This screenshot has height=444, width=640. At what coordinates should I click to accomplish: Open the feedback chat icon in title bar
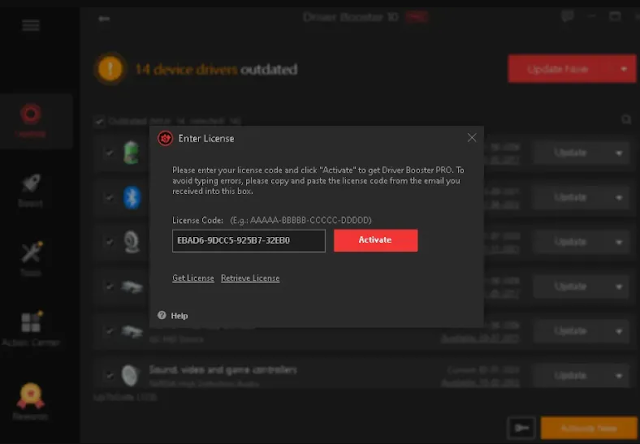(567, 16)
